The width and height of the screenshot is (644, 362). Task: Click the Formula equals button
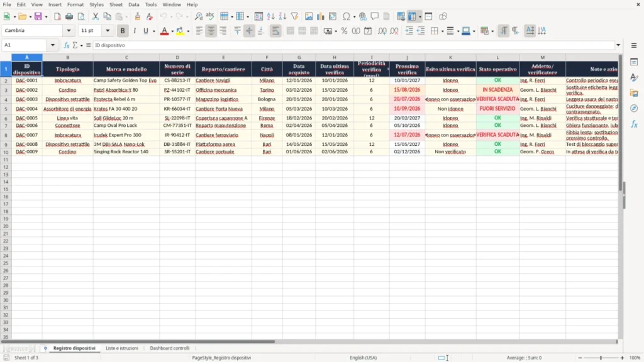[x=88, y=45]
